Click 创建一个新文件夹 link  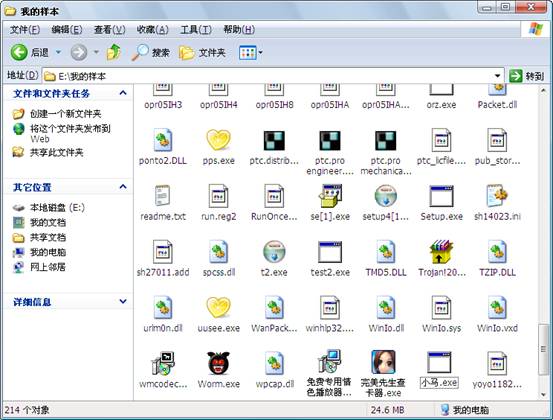[66, 114]
